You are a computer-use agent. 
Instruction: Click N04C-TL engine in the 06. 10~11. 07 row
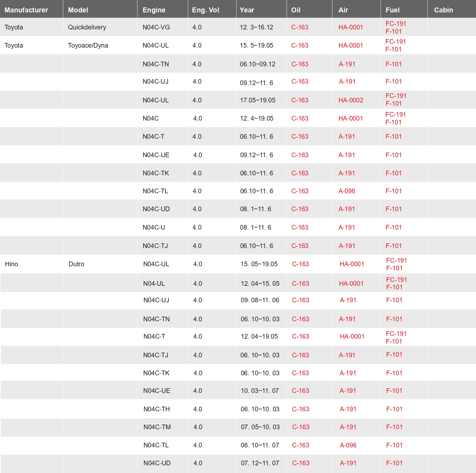coord(156,445)
